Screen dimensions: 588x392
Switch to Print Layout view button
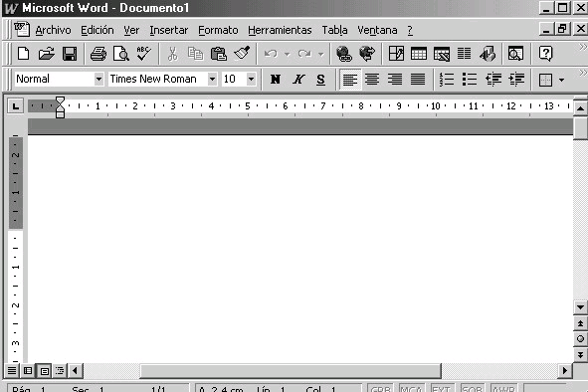click(x=44, y=371)
